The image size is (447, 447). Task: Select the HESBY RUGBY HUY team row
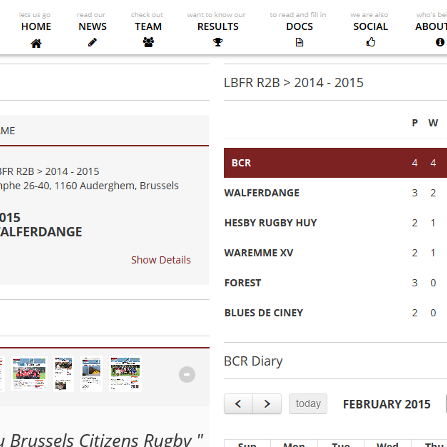pyautogui.click(x=335, y=223)
